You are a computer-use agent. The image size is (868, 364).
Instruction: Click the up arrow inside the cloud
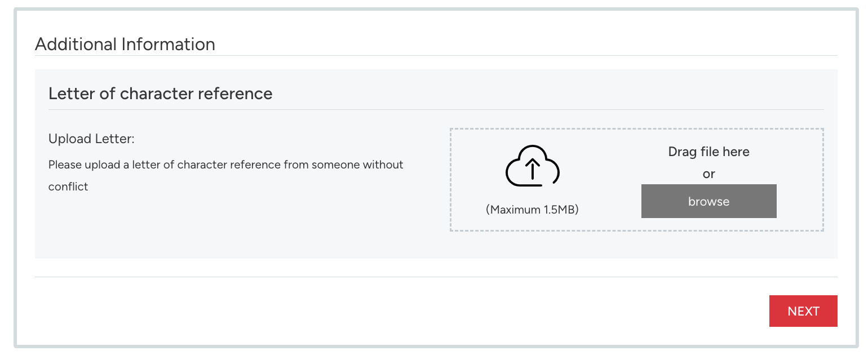coord(533,169)
